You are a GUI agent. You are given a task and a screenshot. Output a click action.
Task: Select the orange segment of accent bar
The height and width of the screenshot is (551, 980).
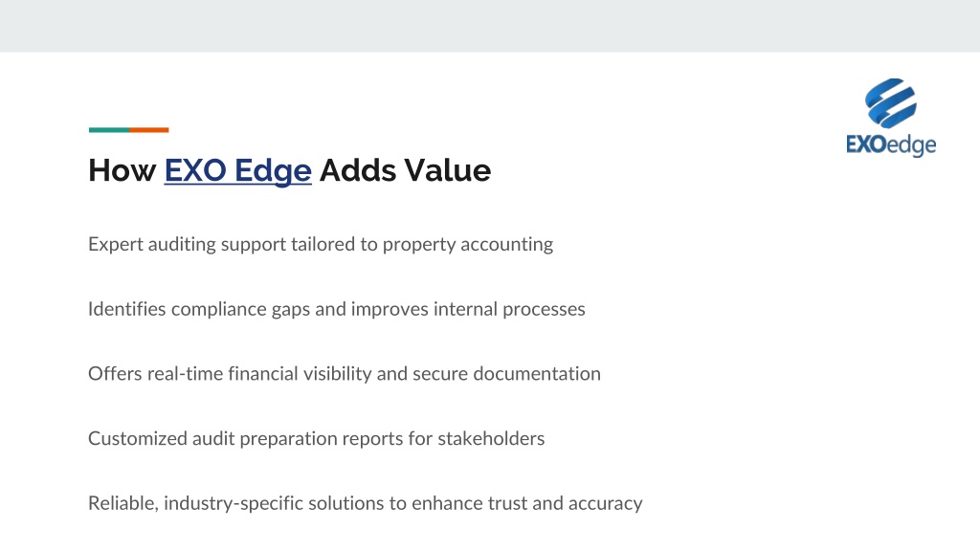click(148, 130)
